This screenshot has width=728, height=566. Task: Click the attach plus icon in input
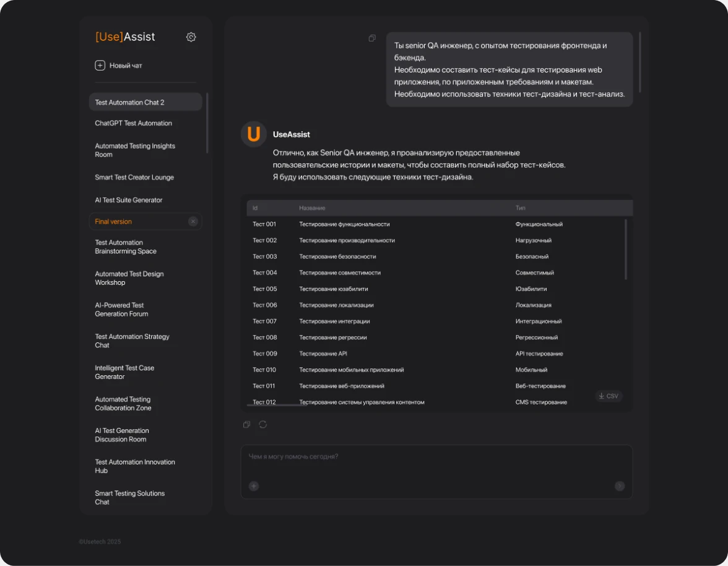[x=254, y=486]
